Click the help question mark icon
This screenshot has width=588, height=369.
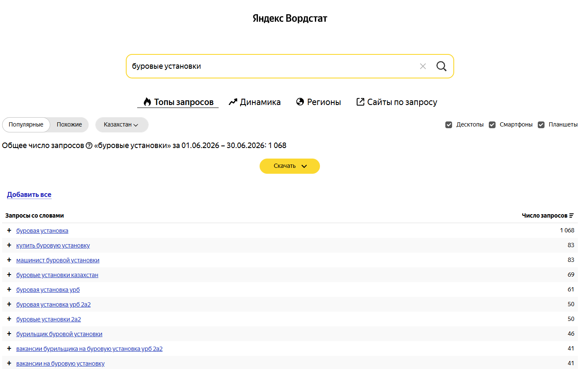(x=89, y=145)
